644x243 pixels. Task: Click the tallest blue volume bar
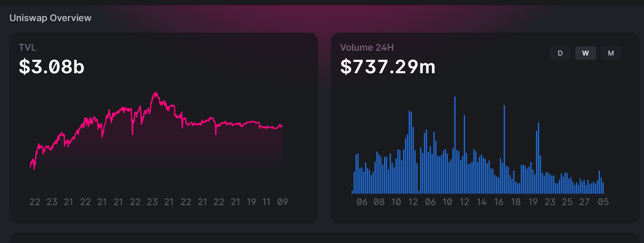[x=455, y=145]
